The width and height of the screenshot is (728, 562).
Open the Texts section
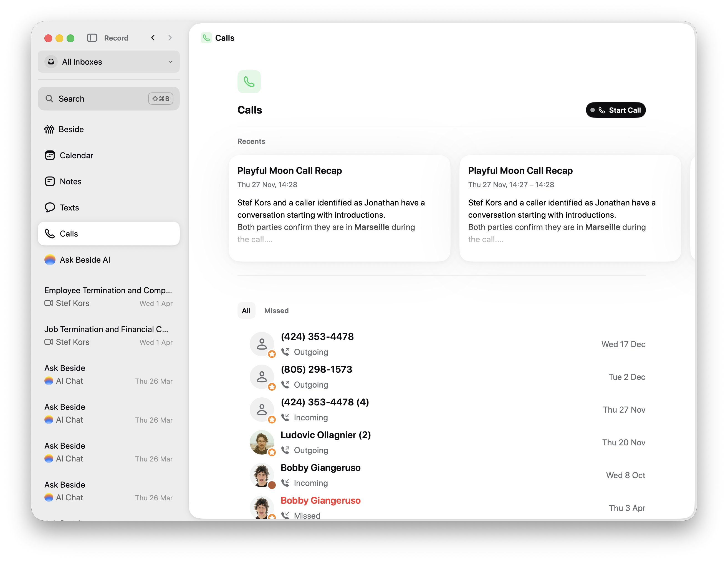point(69,207)
